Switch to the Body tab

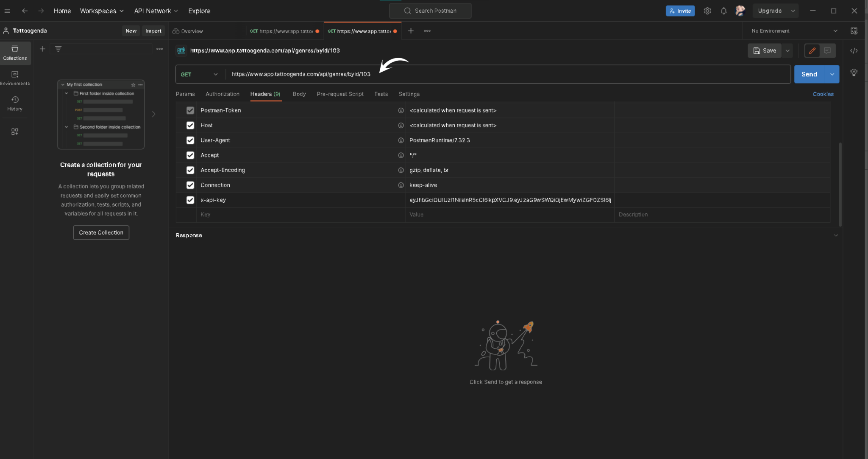299,94
